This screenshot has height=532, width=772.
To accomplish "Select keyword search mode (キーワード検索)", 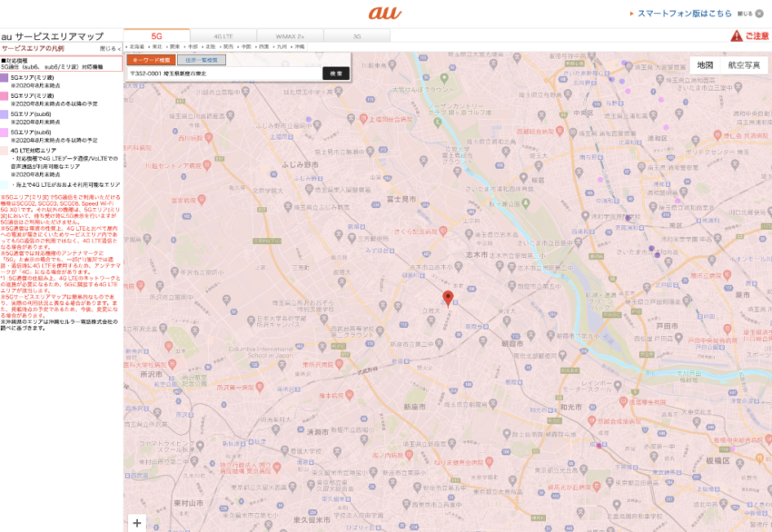I will click(146, 60).
